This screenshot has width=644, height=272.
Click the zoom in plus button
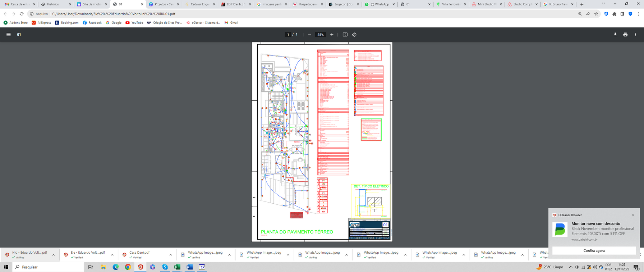[332, 35]
